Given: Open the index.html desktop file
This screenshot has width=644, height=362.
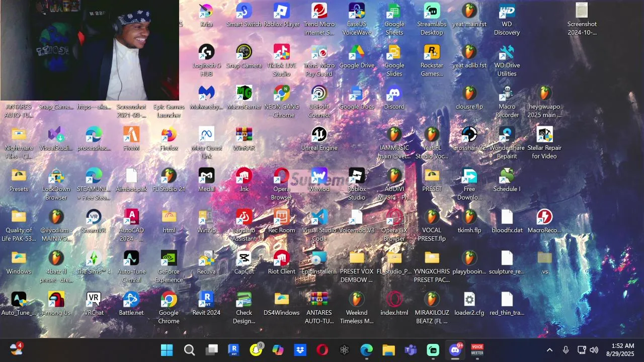Looking at the screenshot, I should [x=394, y=304].
